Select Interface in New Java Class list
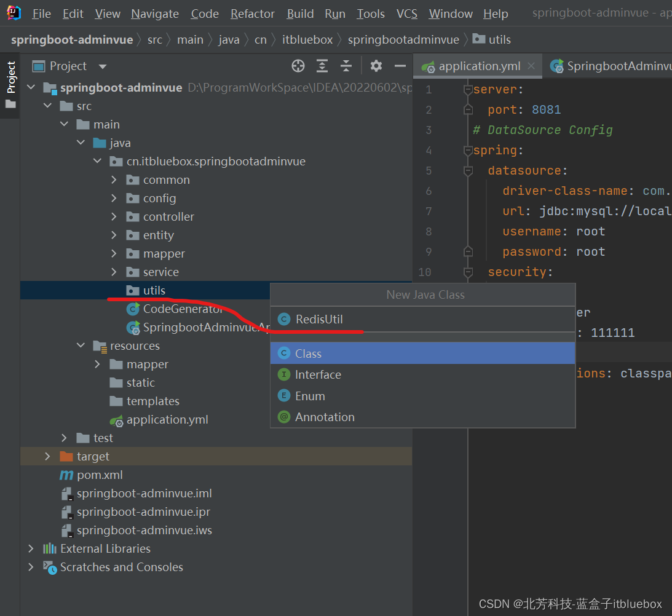This screenshot has width=672, height=616. click(x=422, y=374)
